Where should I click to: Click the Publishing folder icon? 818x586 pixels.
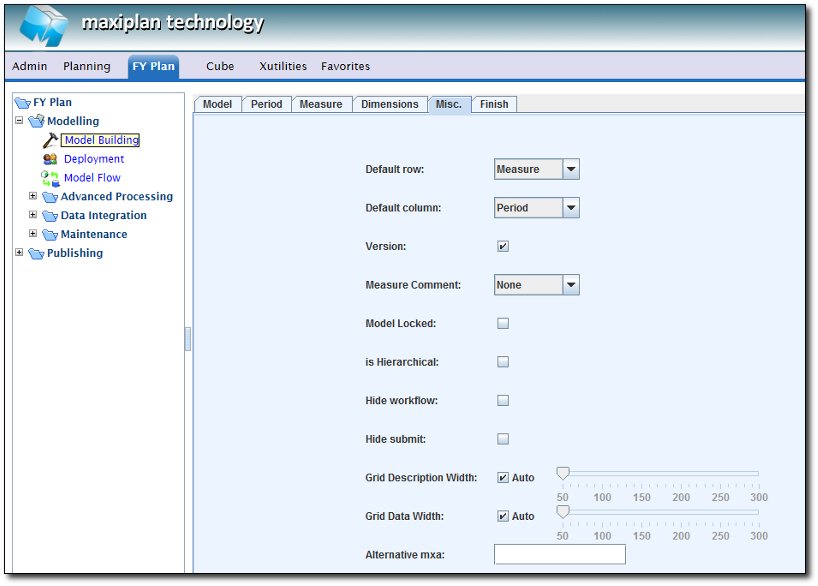click(36, 254)
